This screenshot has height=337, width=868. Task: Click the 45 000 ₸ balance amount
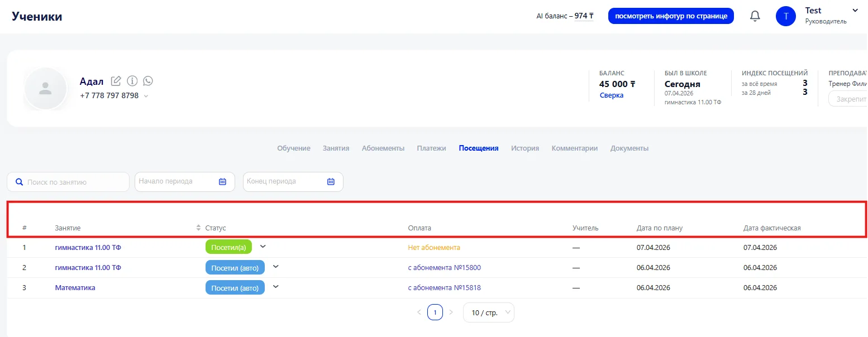[x=617, y=84]
